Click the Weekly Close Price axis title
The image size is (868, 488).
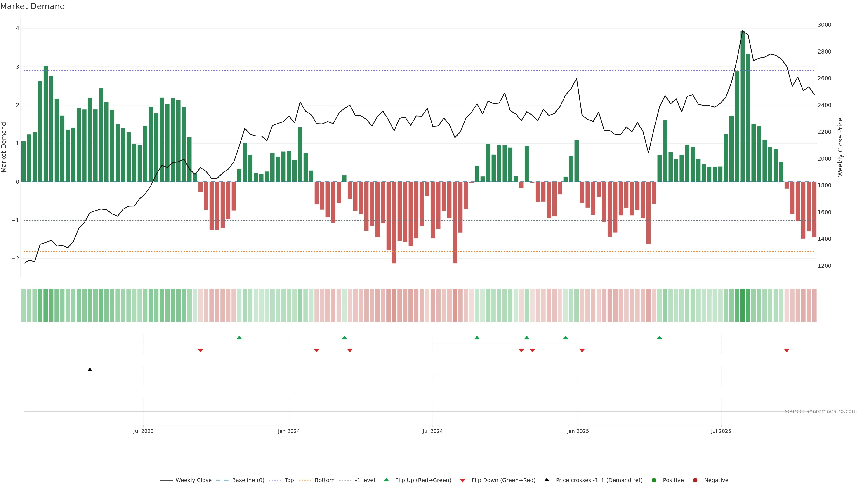pyautogui.click(x=840, y=147)
